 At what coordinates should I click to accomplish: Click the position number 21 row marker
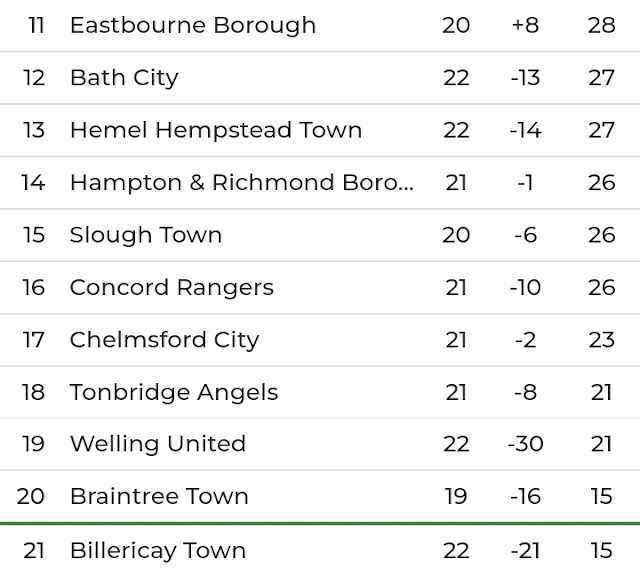(34, 550)
